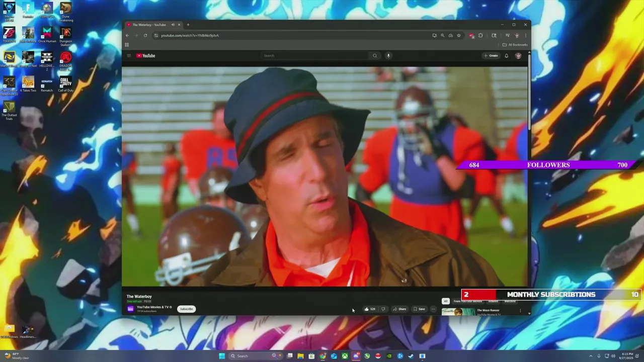The image size is (644, 362).
Task: Open the taskbar clock and date
Action: pos(627,356)
